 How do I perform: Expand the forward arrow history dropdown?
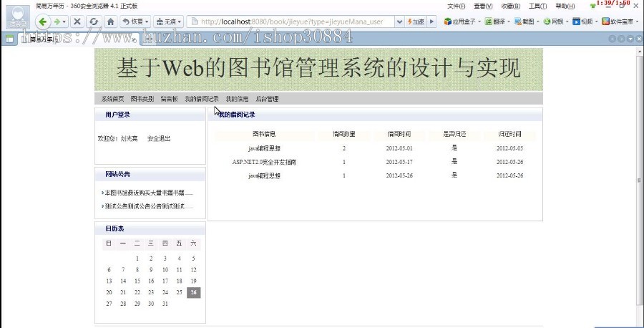point(64,21)
